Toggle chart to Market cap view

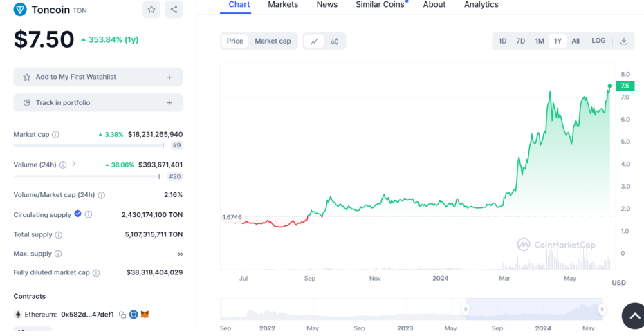click(273, 41)
